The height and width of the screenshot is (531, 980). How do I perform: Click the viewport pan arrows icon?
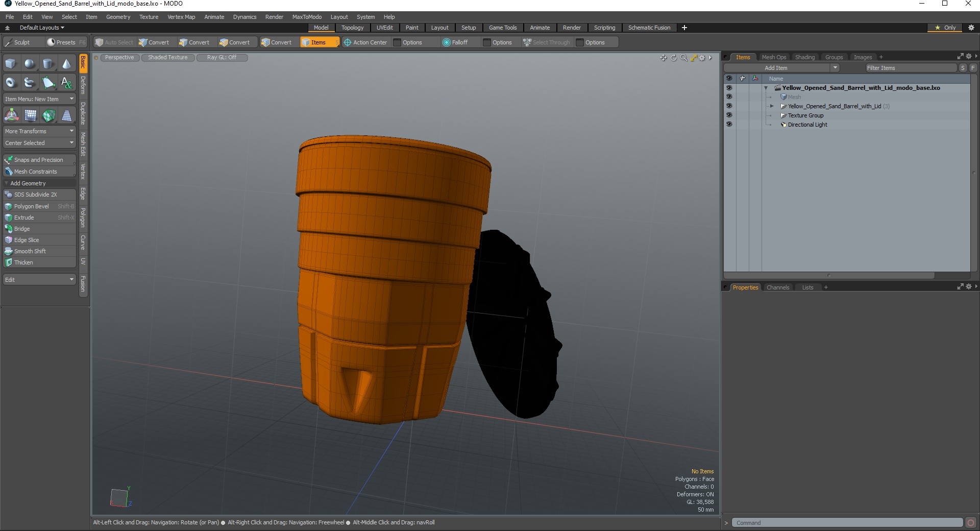click(664, 58)
